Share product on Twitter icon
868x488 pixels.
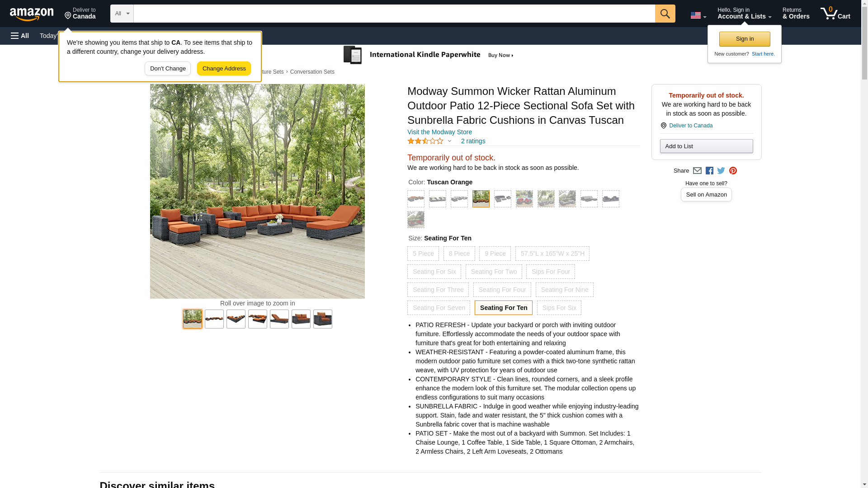tap(721, 171)
